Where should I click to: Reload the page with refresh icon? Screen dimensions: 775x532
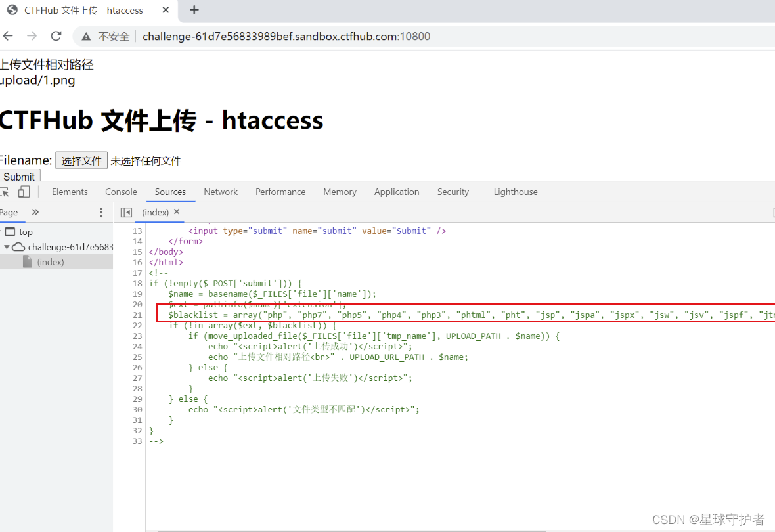point(56,36)
